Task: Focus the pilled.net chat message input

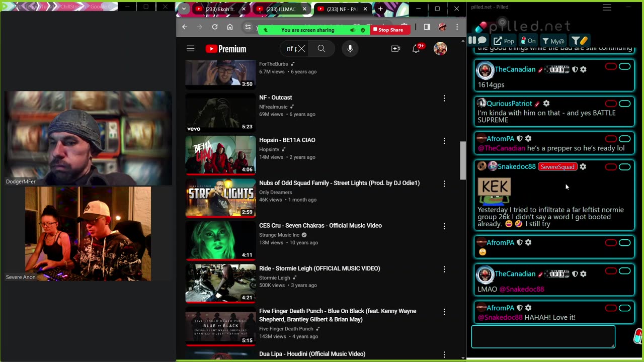Action: 543,337
